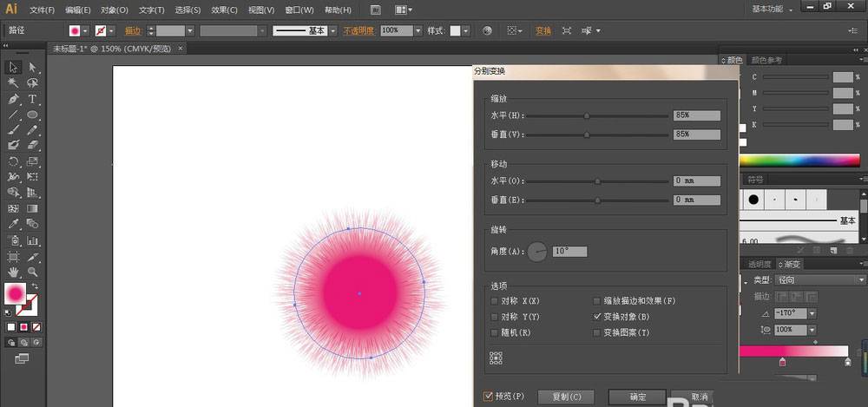Image resolution: width=868 pixels, height=407 pixels.
Task: Check the 随机(R) option
Action: pyautogui.click(x=495, y=332)
